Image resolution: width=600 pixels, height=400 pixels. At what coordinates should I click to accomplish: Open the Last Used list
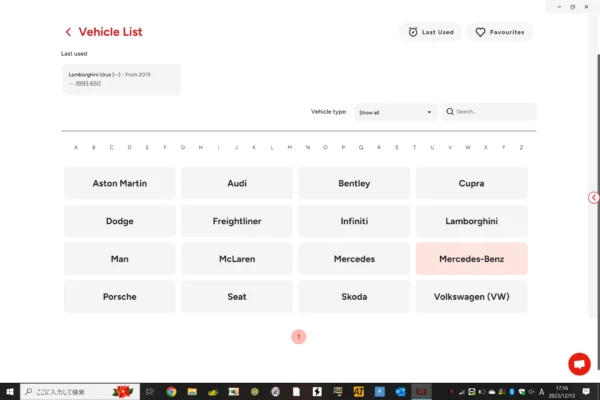(x=431, y=32)
